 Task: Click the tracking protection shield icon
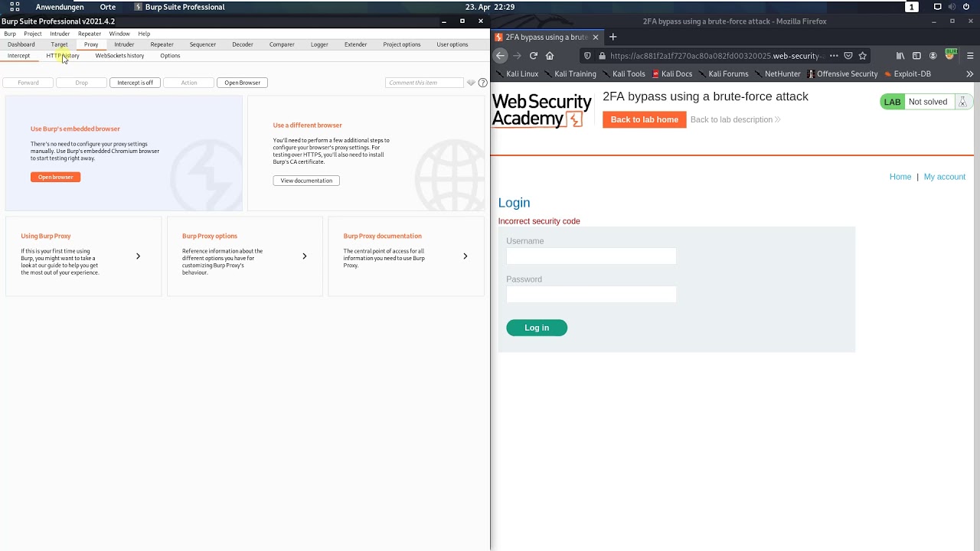[587, 55]
